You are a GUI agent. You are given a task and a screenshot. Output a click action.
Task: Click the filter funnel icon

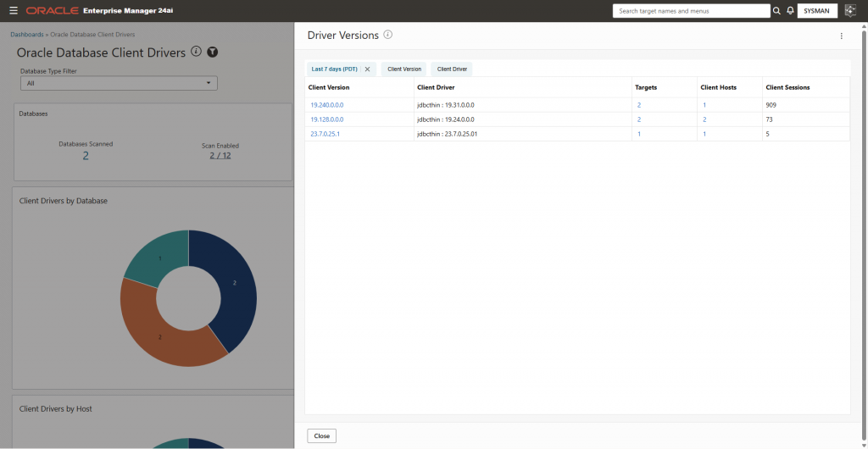tap(213, 52)
